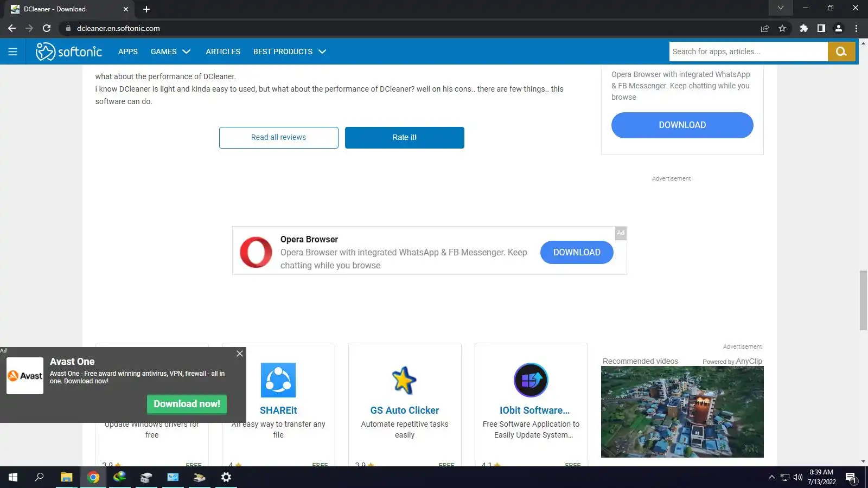Click the Avast logo in the ad

(25, 376)
